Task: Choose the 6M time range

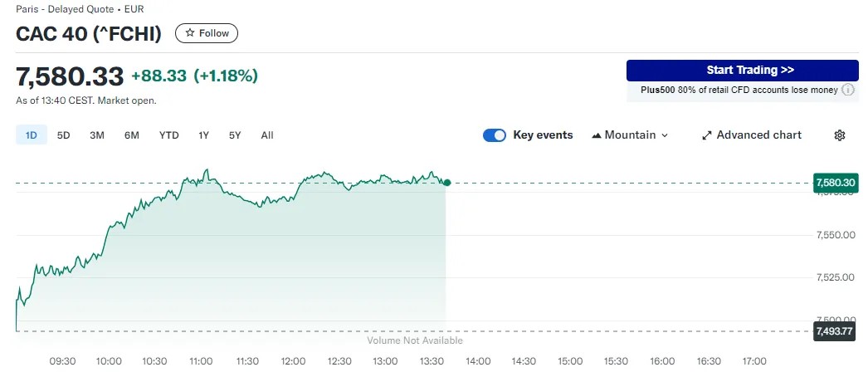Action: 132,135
